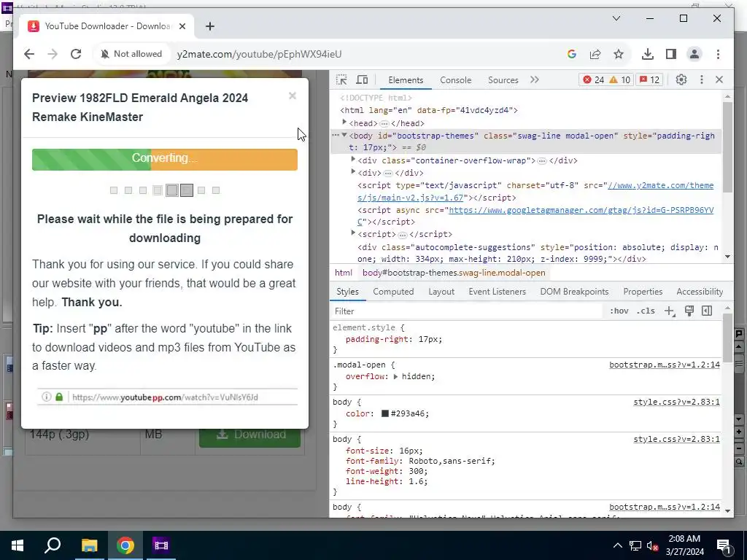Switch to the Console panel
The height and width of the screenshot is (560, 747).
455,80
